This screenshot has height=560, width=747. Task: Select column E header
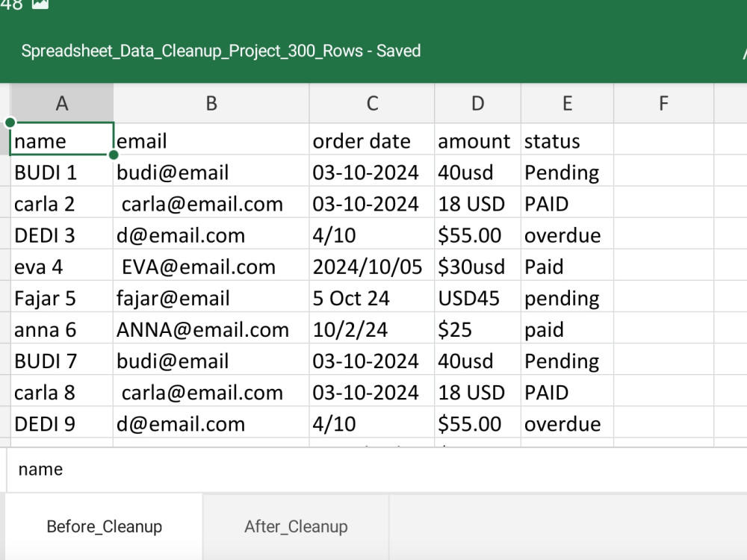tap(568, 103)
